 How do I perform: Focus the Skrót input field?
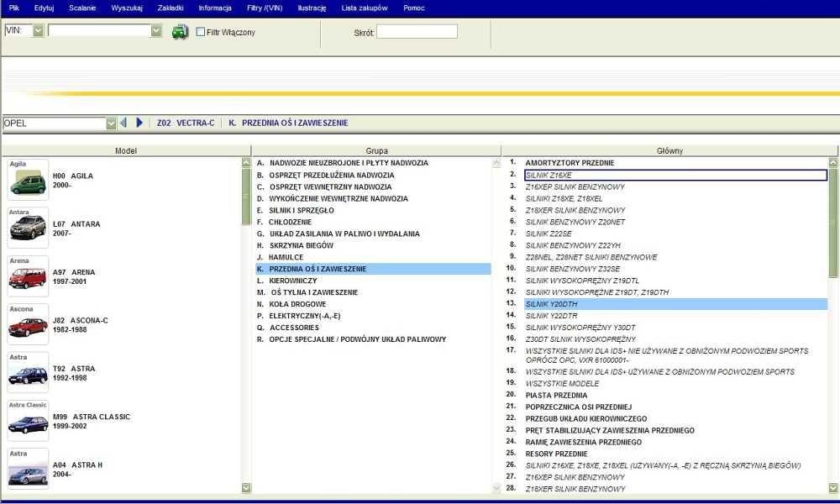[x=417, y=32]
